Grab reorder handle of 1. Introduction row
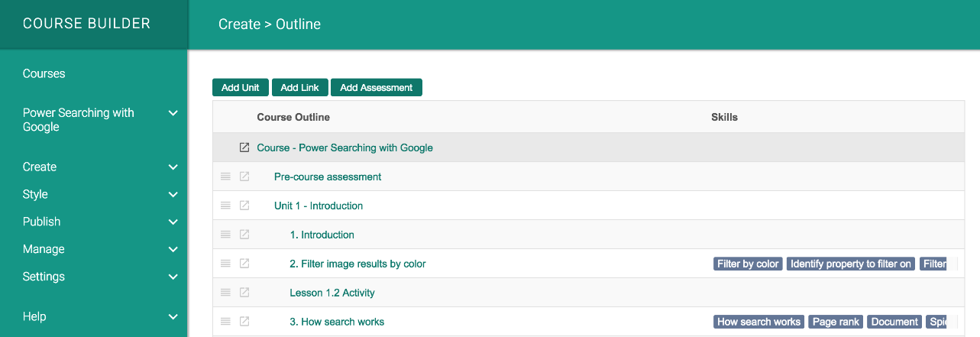980x337 pixels. click(x=225, y=235)
